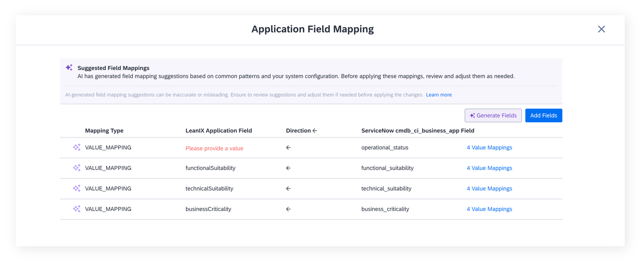Click VALUE_MAPPING in the businessCriticality row
Viewport: 644px width, 266px height.
tap(108, 209)
